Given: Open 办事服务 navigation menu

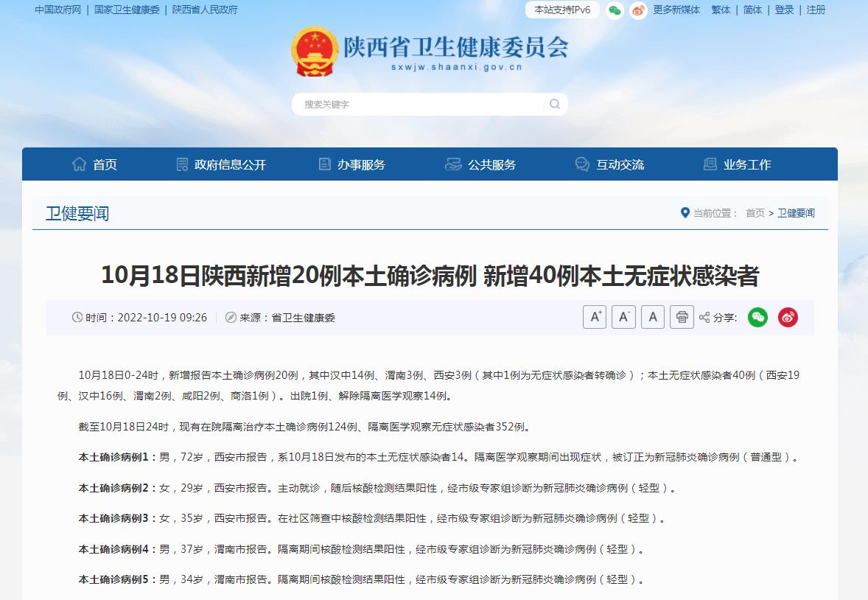Looking at the screenshot, I should 361,164.
